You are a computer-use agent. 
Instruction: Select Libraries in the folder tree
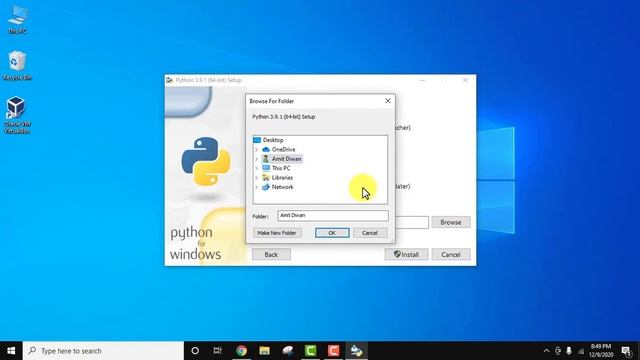282,178
